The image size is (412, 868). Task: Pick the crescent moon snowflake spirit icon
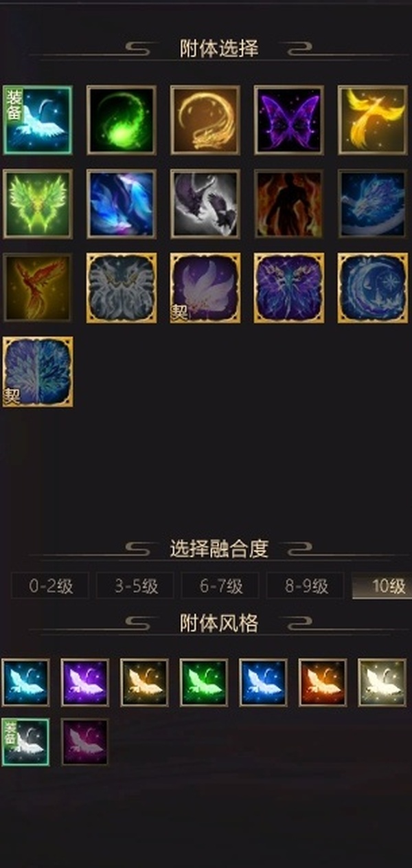373,287
